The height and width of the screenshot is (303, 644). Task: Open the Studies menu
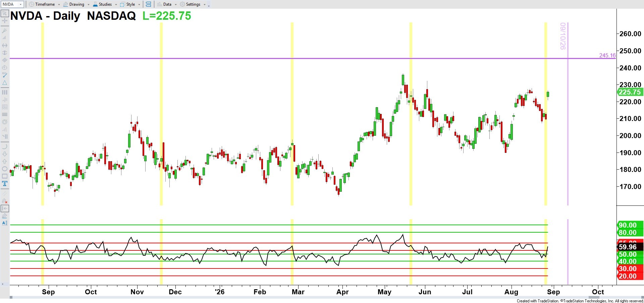(x=102, y=4)
